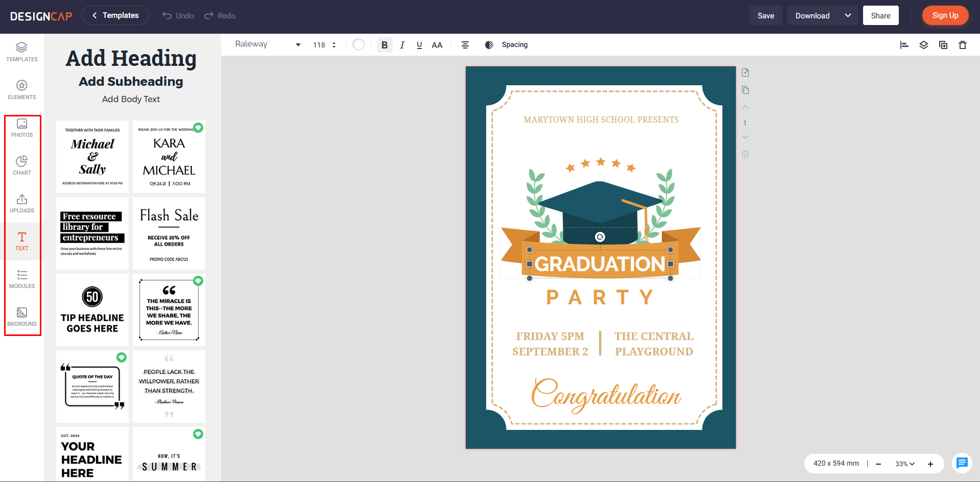Open the Raleway font family dropdown

(268, 44)
